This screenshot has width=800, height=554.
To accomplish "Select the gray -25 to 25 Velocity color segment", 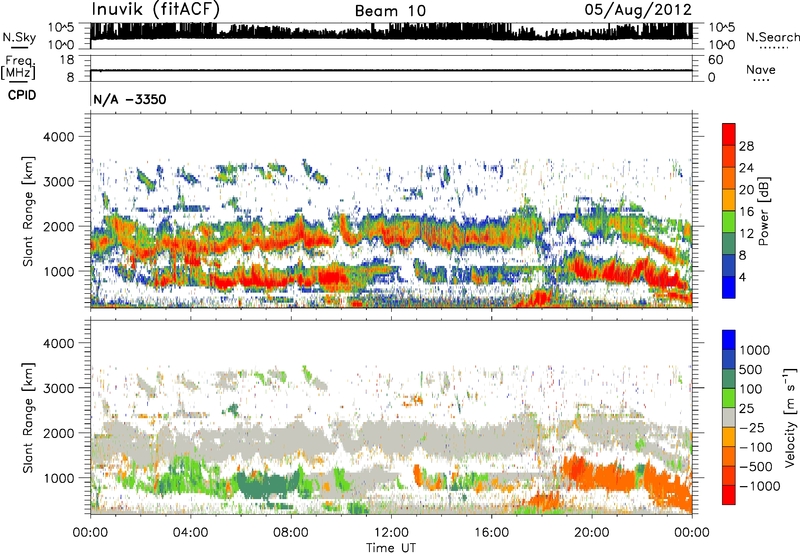I will click(x=729, y=418).
